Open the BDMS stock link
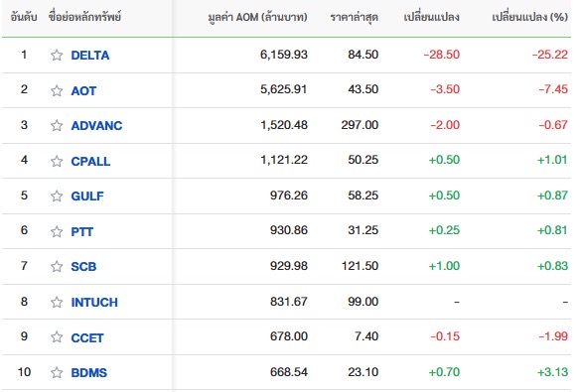Viewport: 581px width, 392px height. tap(89, 372)
